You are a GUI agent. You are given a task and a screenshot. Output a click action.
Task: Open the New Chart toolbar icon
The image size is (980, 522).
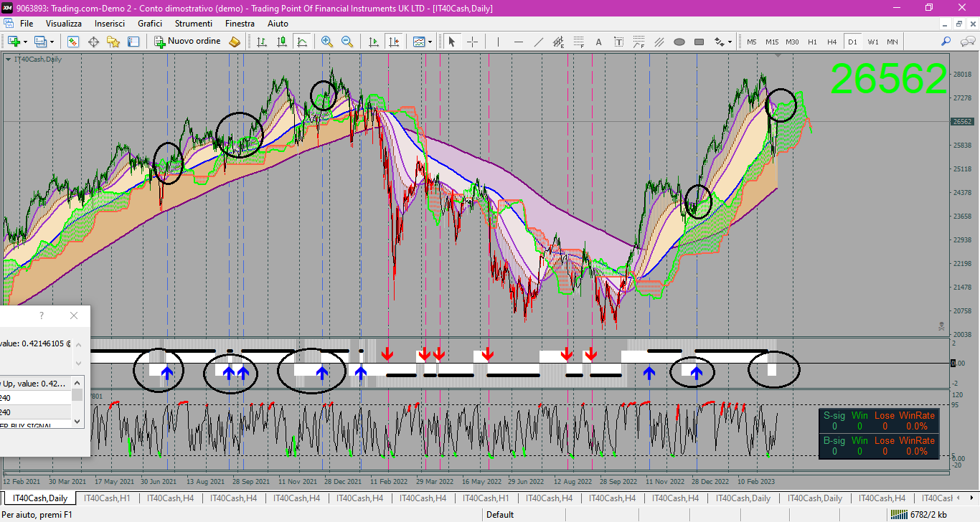click(13, 42)
